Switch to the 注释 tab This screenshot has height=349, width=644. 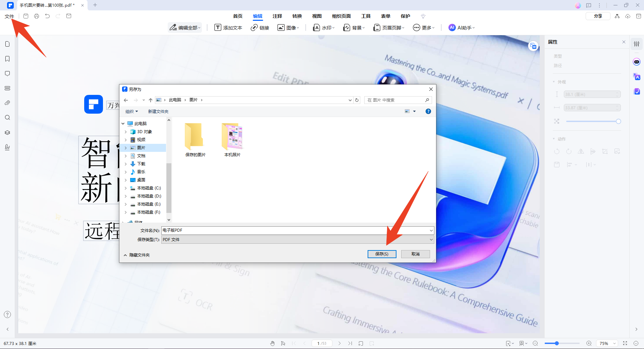coord(277,16)
